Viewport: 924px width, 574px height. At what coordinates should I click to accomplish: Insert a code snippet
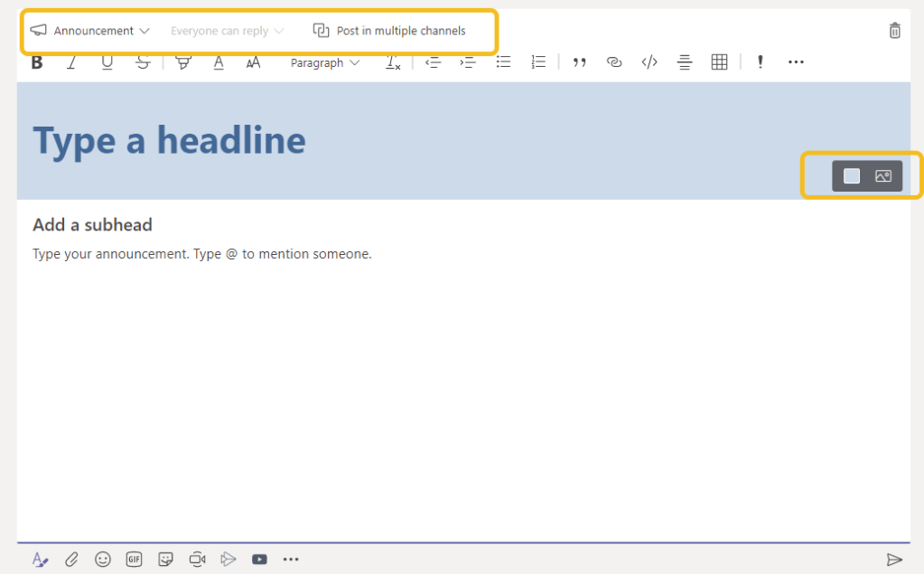click(x=649, y=62)
